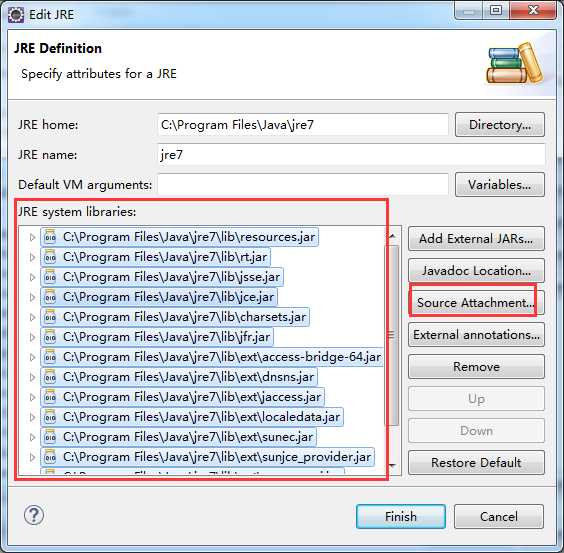Confirm with the Finish button
The image size is (564, 553).
pyautogui.click(x=401, y=516)
